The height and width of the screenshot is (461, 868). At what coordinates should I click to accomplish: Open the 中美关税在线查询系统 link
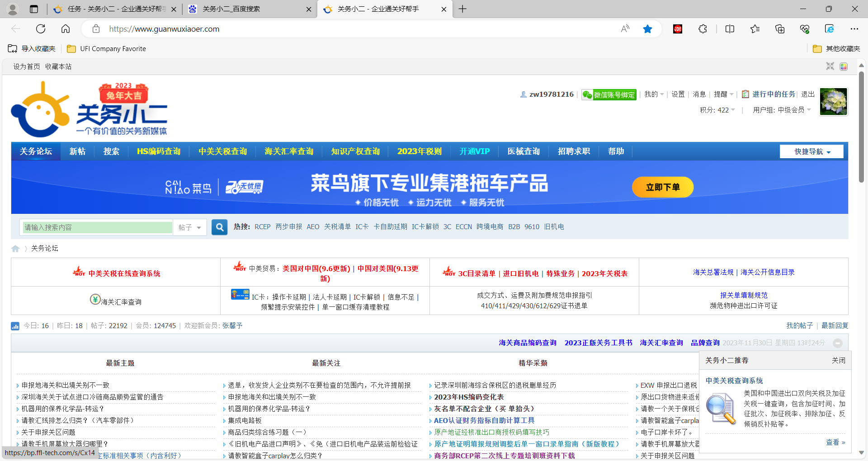[x=124, y=273]
